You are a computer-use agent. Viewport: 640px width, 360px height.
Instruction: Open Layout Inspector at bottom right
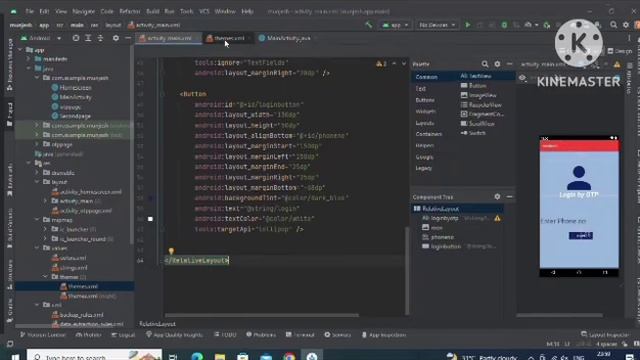click(606, 335)
